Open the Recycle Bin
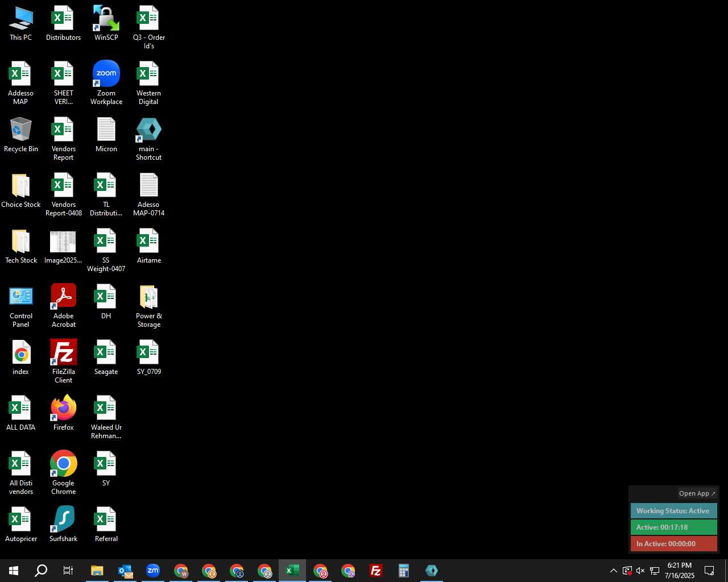The height and width of the screenshot is (582, 728). click(x=21, y=135)
